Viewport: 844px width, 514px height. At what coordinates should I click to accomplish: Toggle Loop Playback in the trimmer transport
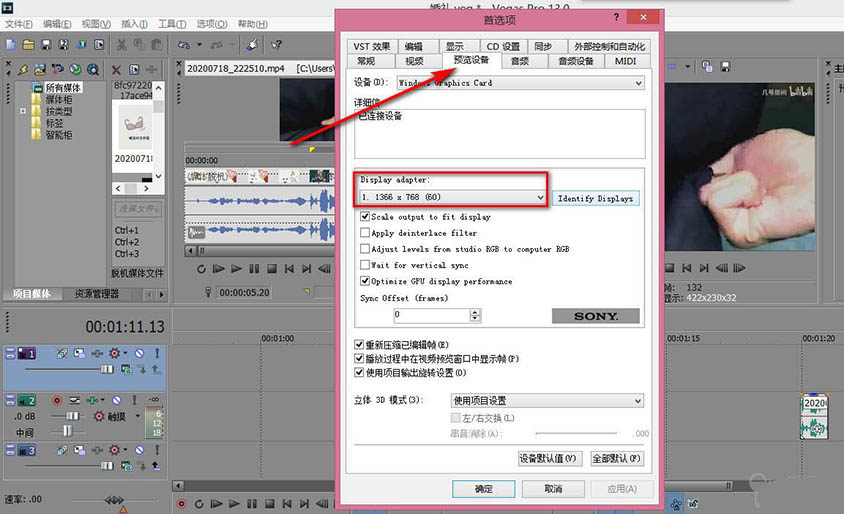pos(201,269)
